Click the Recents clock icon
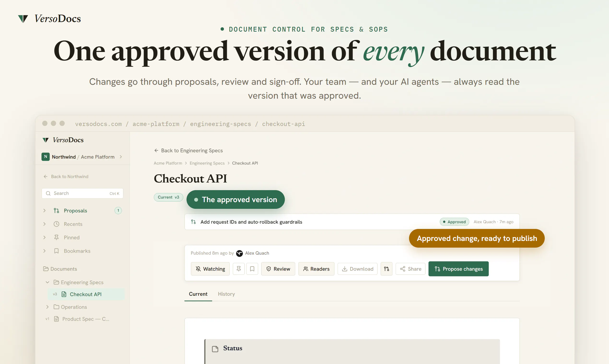The image size is (609, 364). [56, 224]
